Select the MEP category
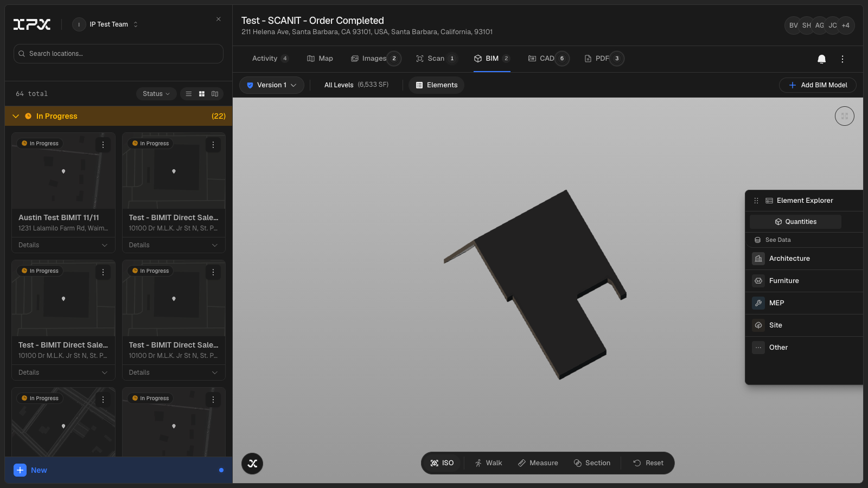Image resolution: width=868 pixels, height=488 pixels. (804, 303)
